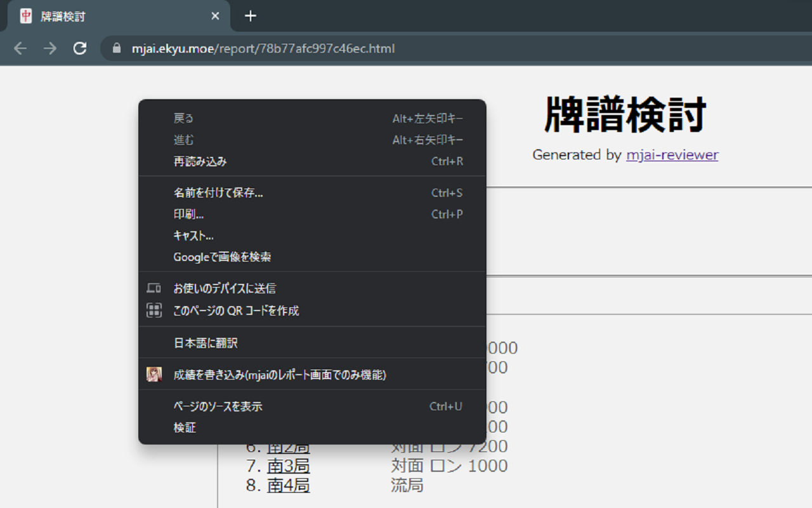Open 検証 to inspect the page

tap(184, 427)
